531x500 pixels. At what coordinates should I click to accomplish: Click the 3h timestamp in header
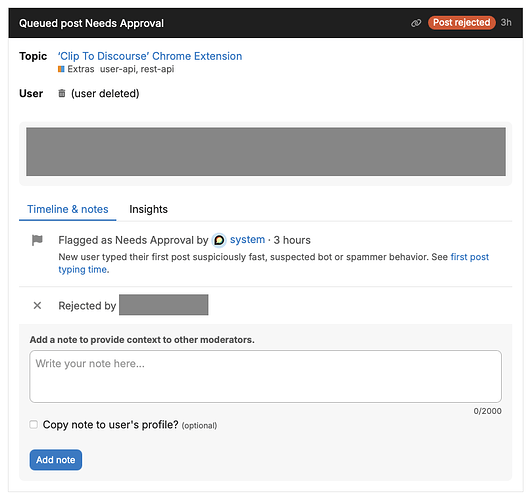[506, 23]
